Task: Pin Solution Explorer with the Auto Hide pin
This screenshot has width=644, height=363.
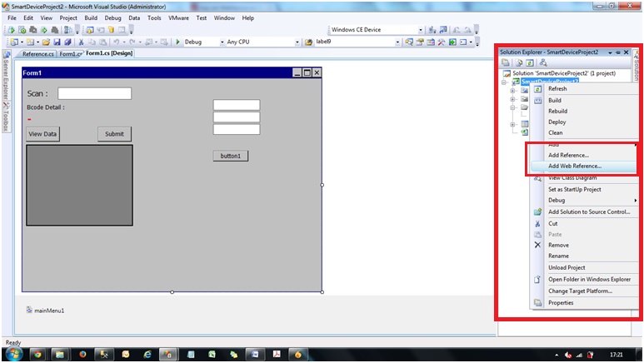Action: pyautogui.click(x=618, y=52)
